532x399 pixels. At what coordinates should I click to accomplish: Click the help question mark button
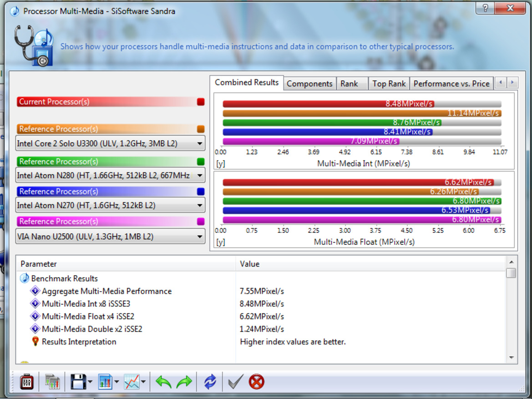tap(485, 8)
